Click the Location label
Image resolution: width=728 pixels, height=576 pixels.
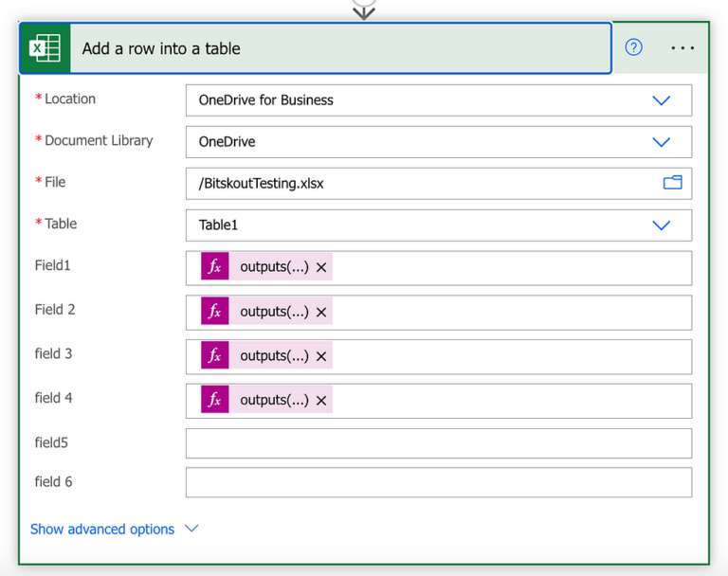tap(70, 99)
